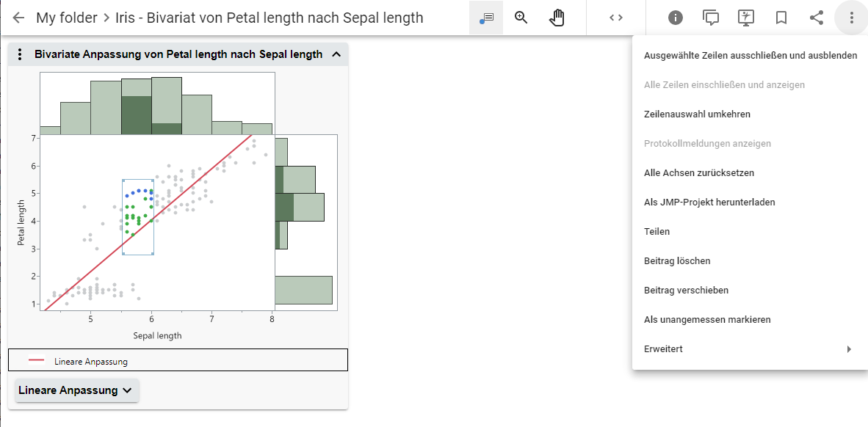Image resolution: width=868 pixels, height=427 pixels.
Task: Choose Zeilenauswahl umkehren
Action: (697, 114)
